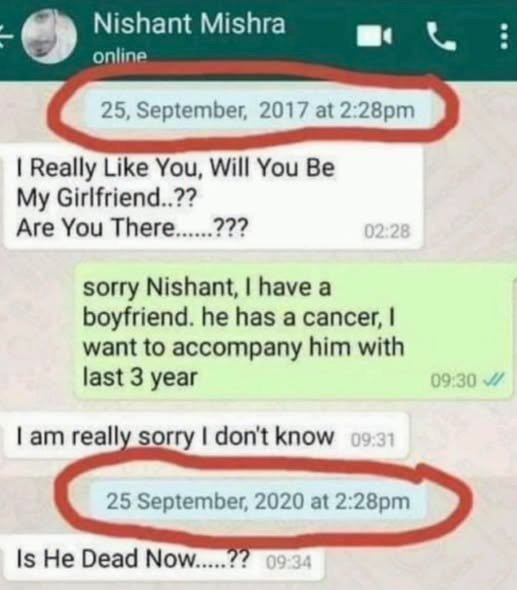517x590 pixels.
Task: Tap the 09:34 message timestamp
Action: click(x=289, y=563)
